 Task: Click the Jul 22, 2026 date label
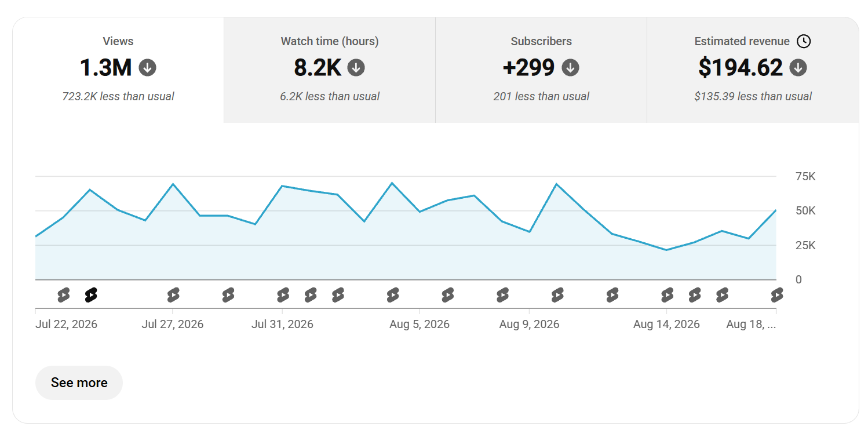[66, 324]
